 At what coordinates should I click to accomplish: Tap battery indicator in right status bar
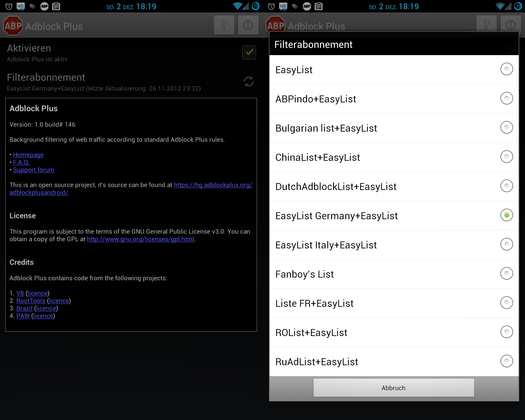pos(518,6)
